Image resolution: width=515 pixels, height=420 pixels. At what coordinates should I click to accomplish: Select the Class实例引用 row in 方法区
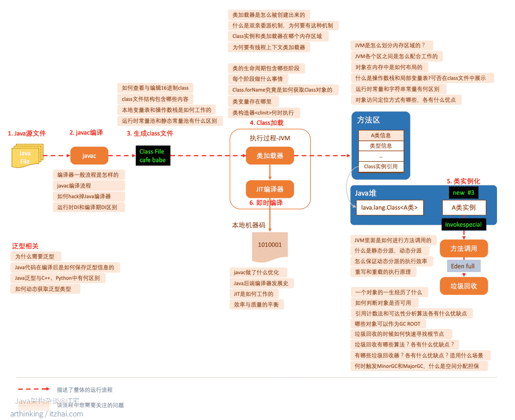click(x=381, y=166)
